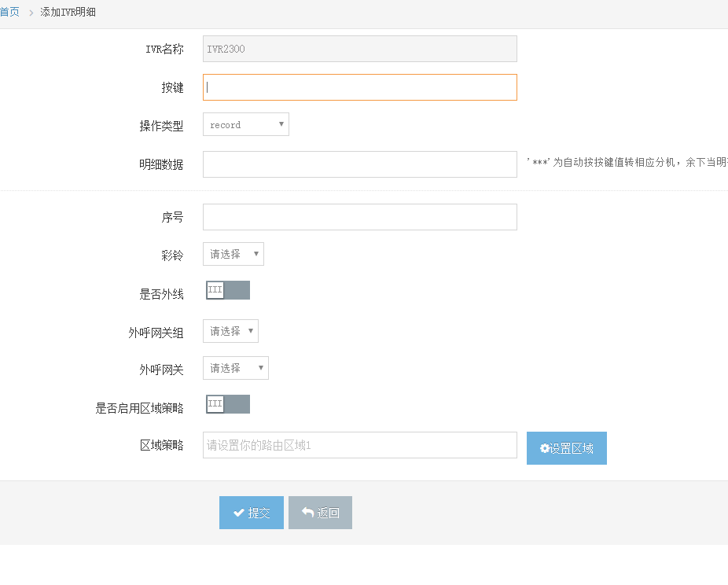The height and width of the screenshot is (585, 728).
Task: Submit the form with 提交 button
Action: [252, 513]
